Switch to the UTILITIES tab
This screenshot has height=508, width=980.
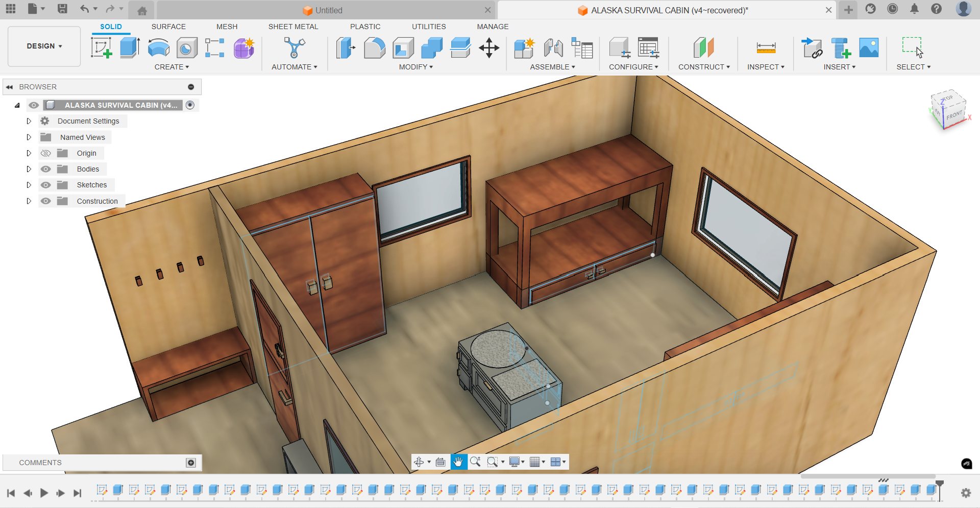tap(429, 27)
